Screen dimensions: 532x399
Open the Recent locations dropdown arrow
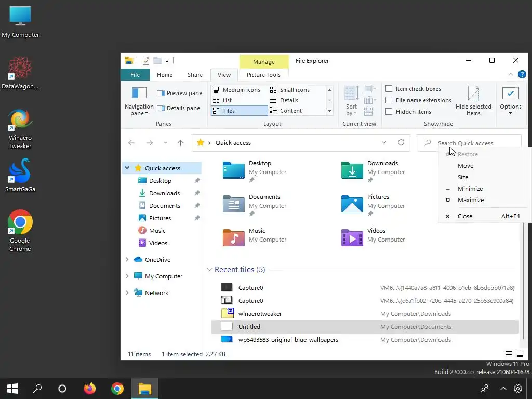[x=165, y=143]
